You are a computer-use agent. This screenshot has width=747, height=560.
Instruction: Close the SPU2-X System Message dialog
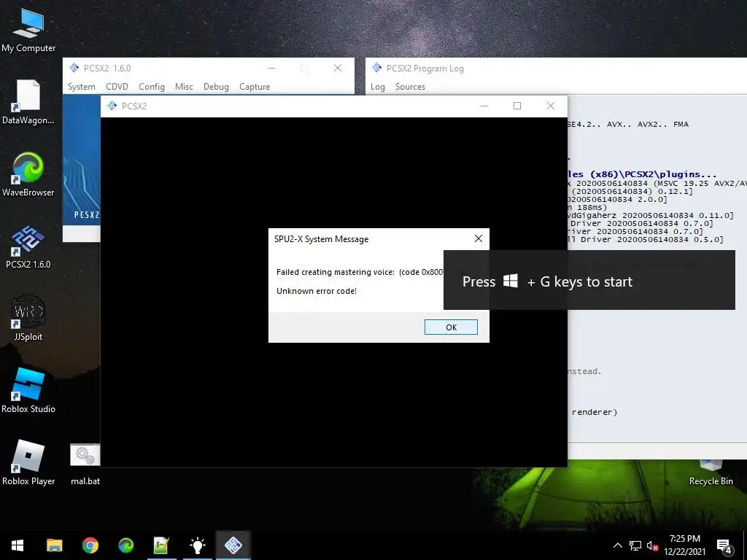pos(479,238)
